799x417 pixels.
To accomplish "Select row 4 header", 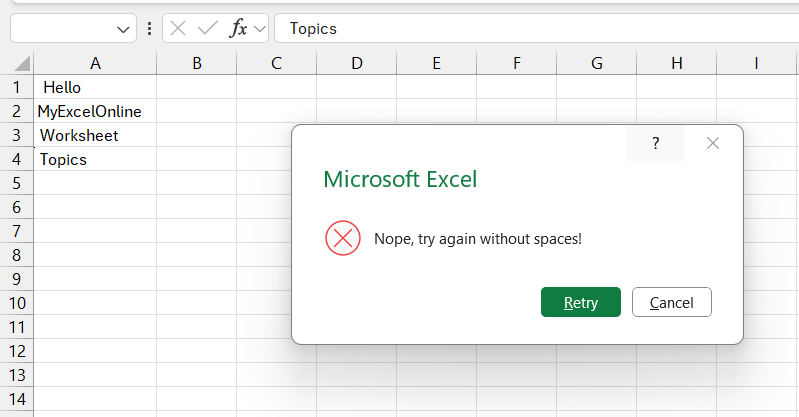I will 17,159.
